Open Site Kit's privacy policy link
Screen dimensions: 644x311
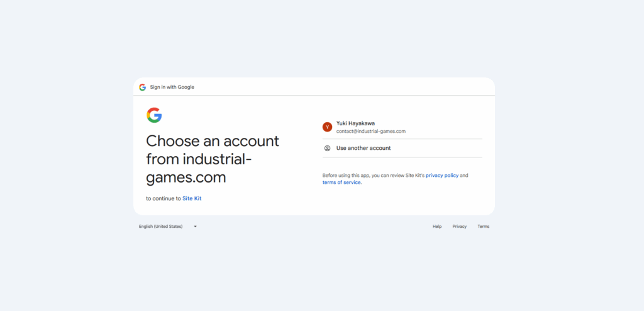(442, 176)
